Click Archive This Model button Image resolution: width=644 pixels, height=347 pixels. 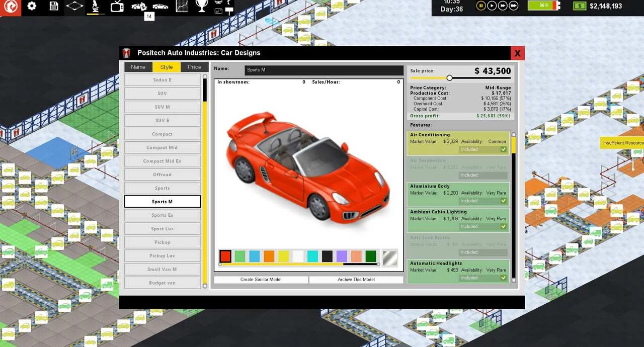pyautogui.click(x=356, y=280)
